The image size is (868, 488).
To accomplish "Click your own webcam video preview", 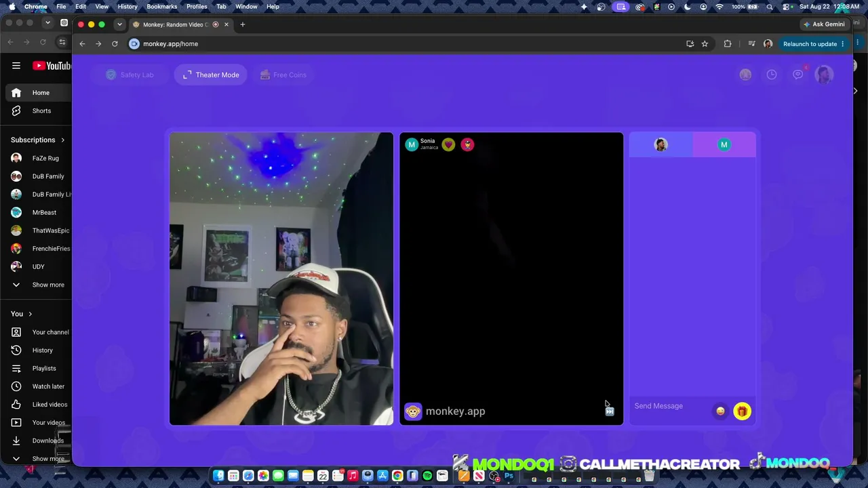I will (x=281, y=279).
